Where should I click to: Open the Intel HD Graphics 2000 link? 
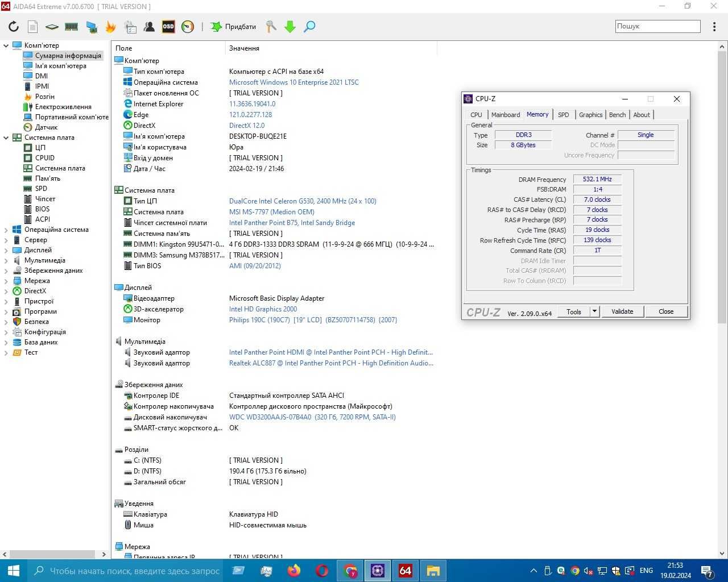point(263,309)
